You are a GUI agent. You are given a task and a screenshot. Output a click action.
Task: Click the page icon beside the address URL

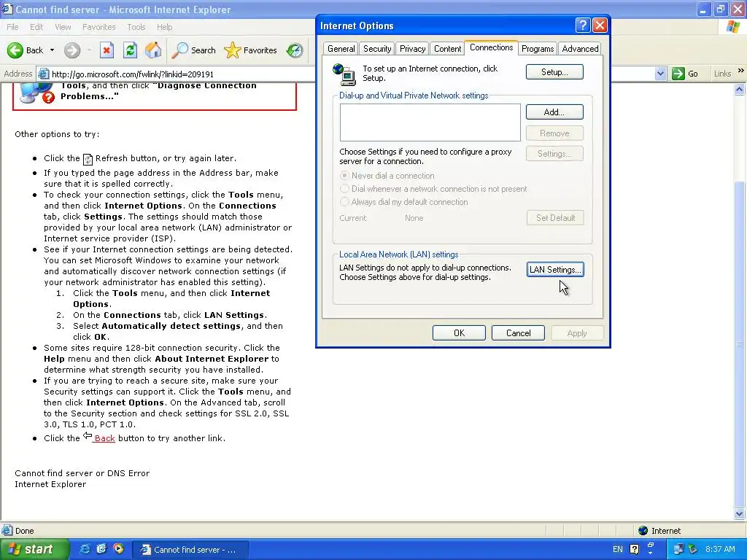(x=43, y=74)
